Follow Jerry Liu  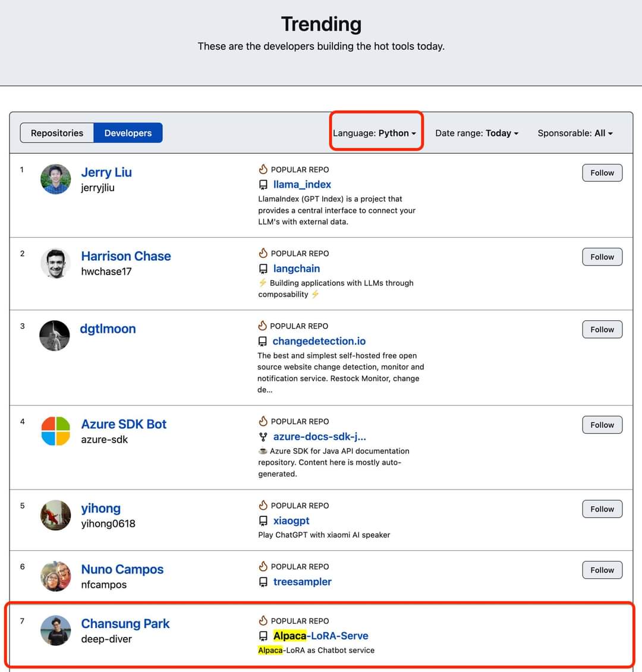coord(602,173)
